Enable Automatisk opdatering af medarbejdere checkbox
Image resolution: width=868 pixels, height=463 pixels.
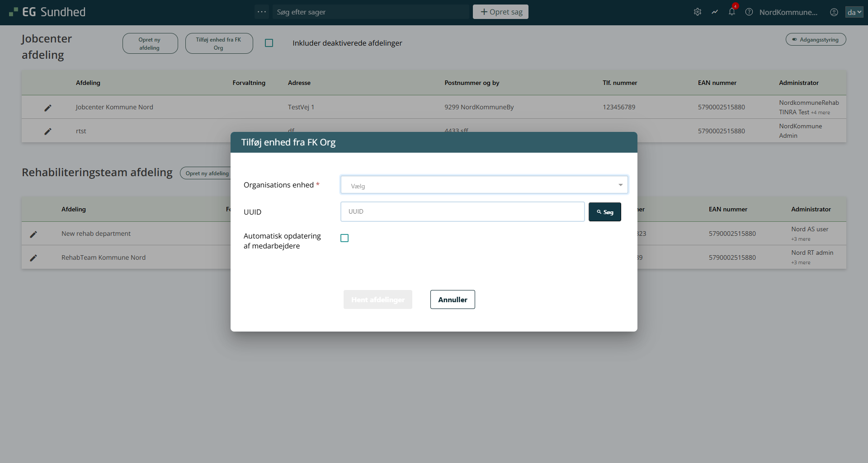pos(344,238)
